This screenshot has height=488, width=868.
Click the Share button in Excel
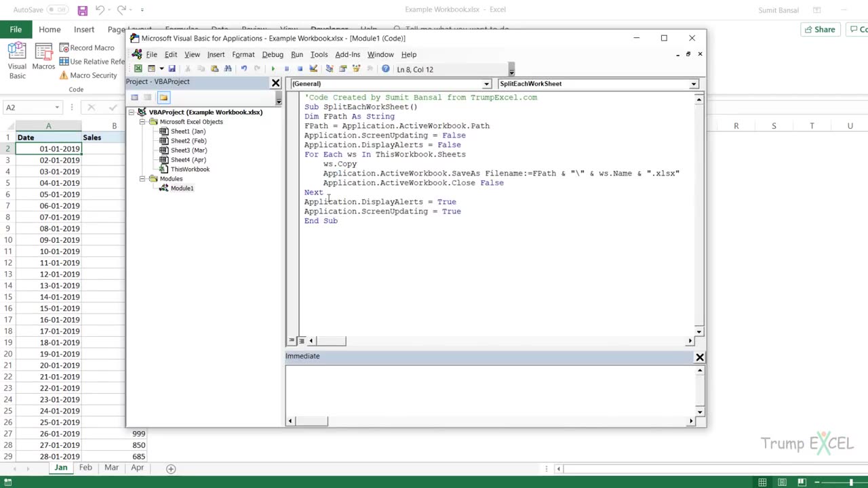819,29
